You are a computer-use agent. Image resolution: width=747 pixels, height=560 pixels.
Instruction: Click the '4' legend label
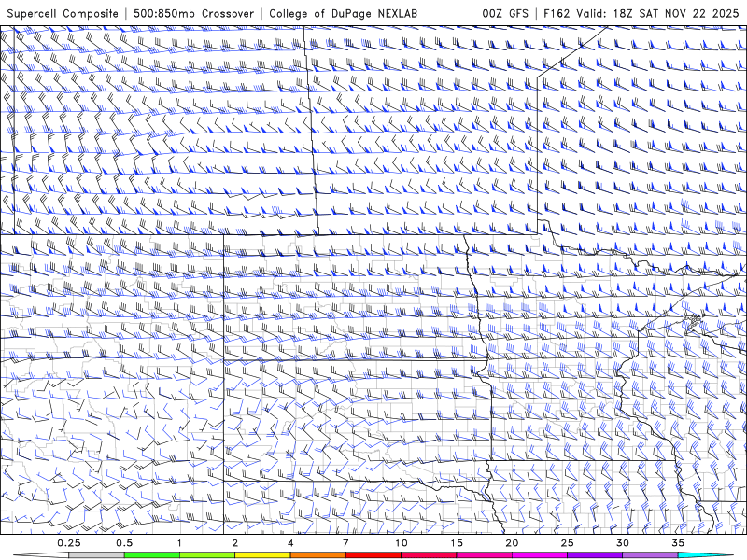click(x=290, y=543)
